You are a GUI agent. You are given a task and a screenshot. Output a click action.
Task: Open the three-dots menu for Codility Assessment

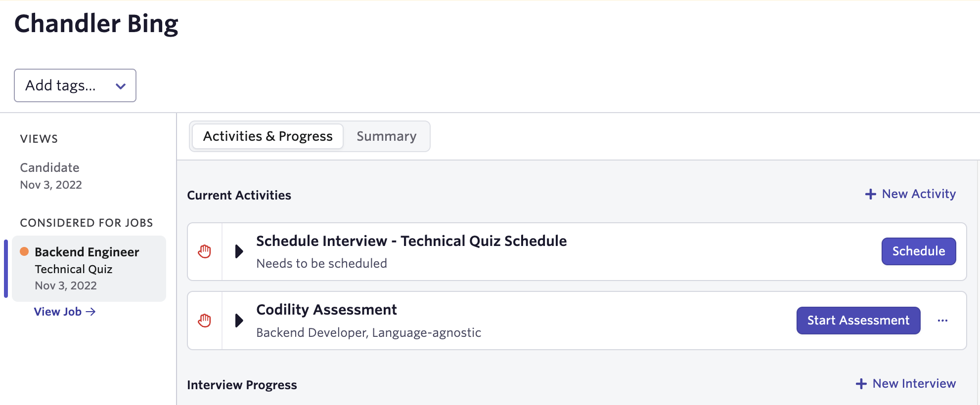942,321
